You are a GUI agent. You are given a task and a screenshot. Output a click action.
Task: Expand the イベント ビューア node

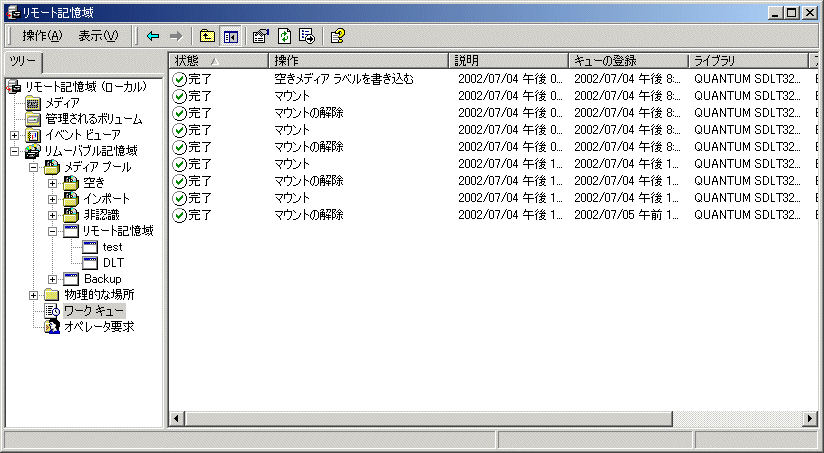point(15,136)
